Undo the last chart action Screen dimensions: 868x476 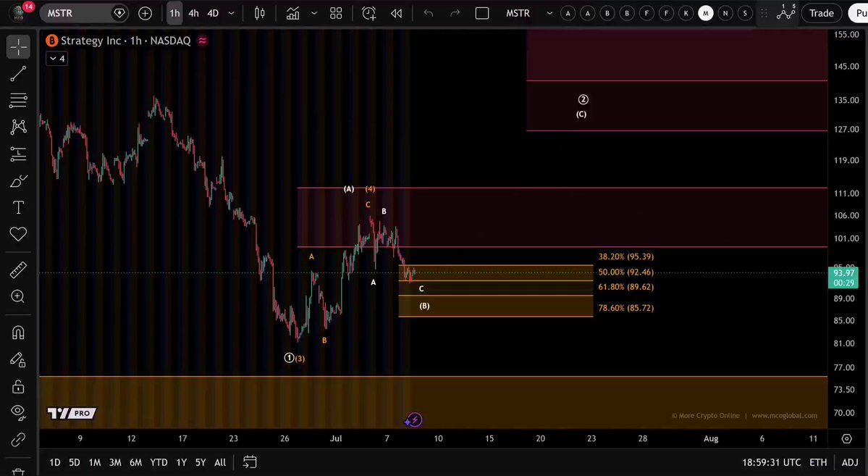point(429,13)
